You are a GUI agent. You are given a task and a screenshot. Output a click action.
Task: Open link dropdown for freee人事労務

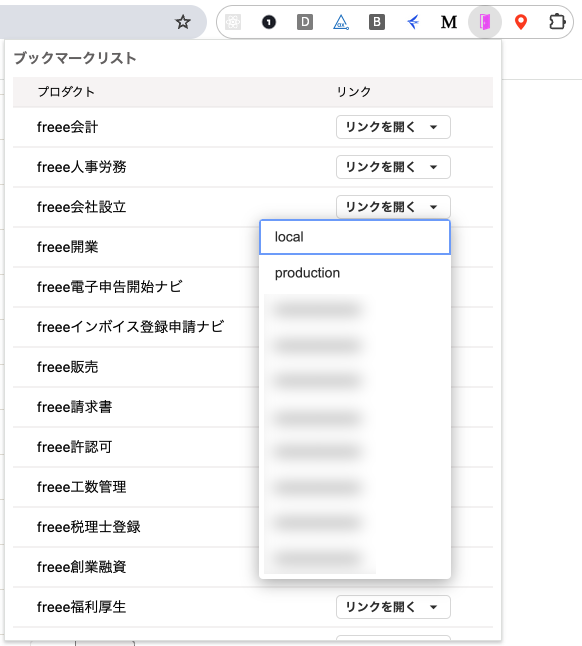pos(393,167)
